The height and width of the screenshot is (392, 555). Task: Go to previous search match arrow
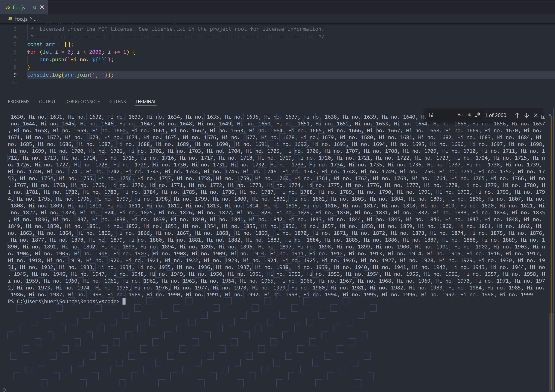(x=517, y=115)
